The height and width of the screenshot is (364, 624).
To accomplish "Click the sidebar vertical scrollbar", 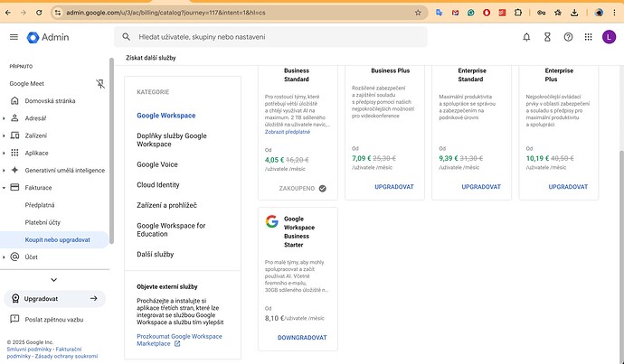I will tap(111, 151).
